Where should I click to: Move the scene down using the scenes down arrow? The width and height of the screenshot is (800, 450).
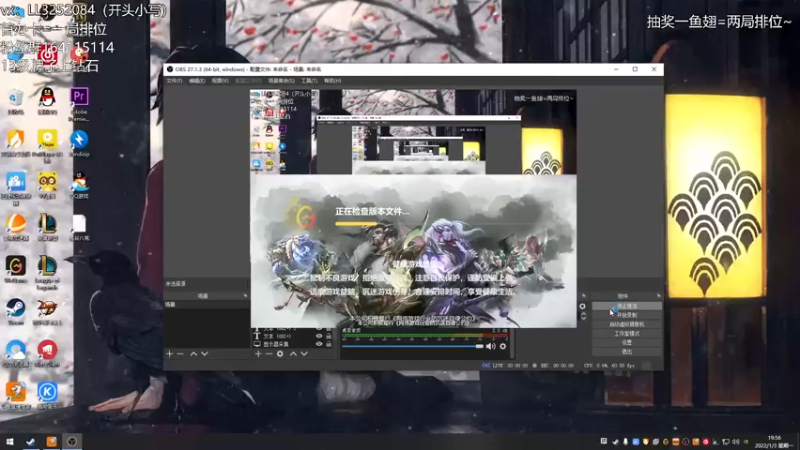(205, 354)
